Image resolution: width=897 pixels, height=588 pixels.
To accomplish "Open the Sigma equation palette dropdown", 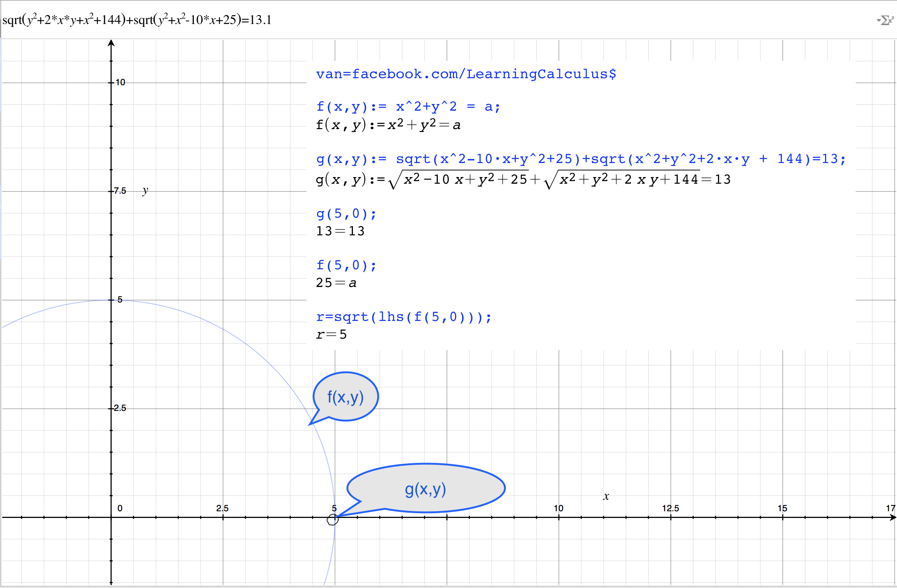I will pos(885,20).
